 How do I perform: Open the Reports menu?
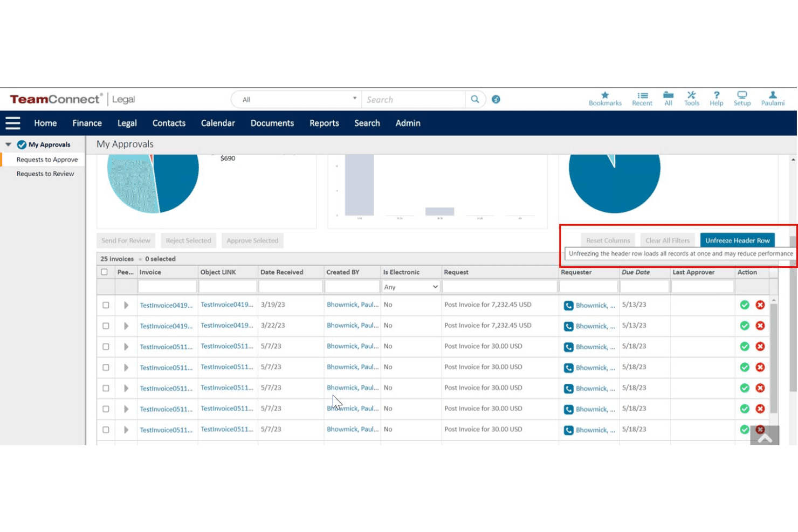click(x=324, y=123)
